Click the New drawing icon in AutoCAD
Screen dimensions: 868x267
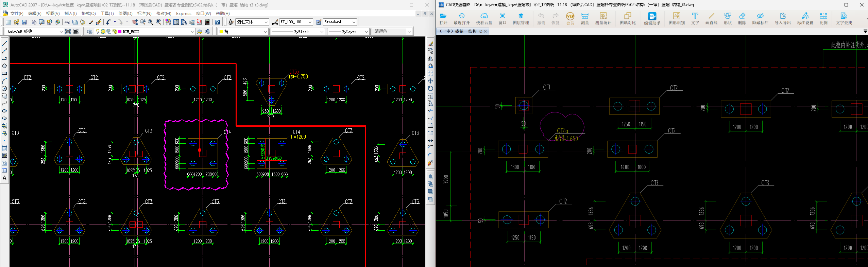[x=8, y=22]
